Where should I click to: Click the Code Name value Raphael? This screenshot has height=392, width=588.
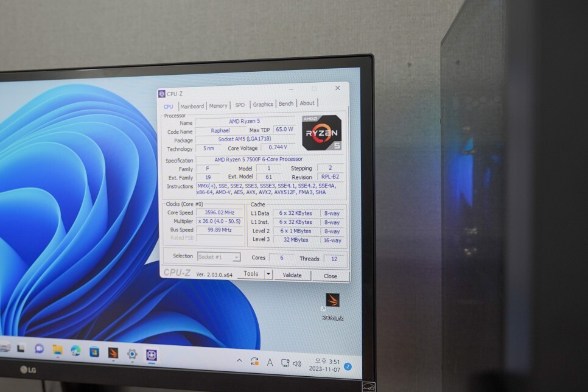pos(220,130)
